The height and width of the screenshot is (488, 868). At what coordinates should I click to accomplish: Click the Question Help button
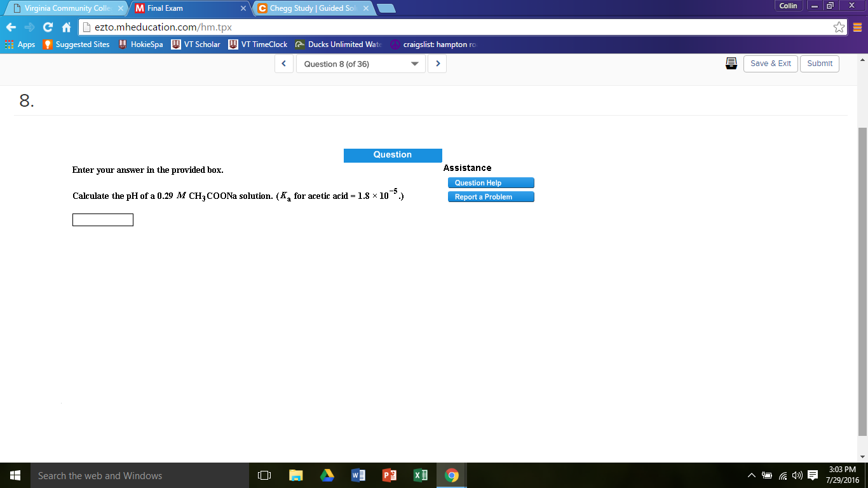pos(490,182)
